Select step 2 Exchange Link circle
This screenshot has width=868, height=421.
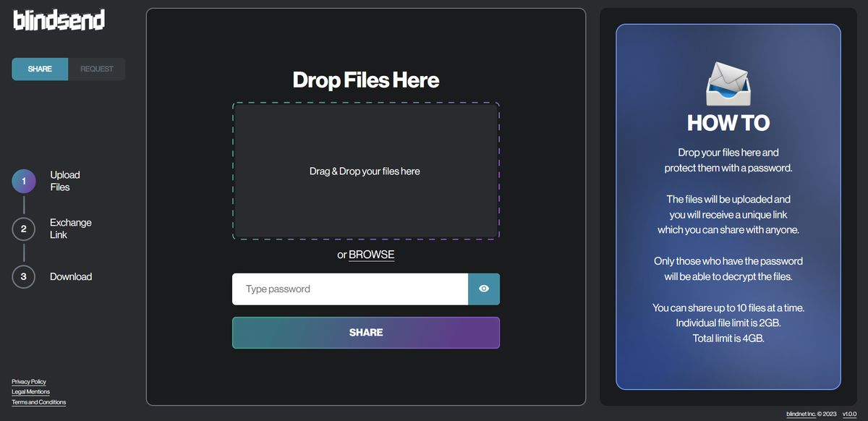(23, 229)
